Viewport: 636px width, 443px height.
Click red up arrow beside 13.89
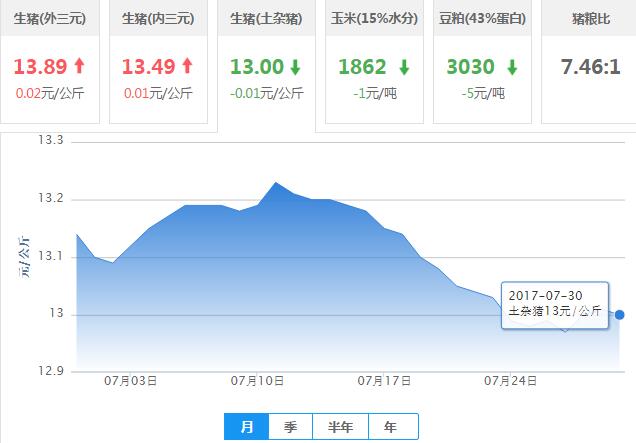click(78, 67)
